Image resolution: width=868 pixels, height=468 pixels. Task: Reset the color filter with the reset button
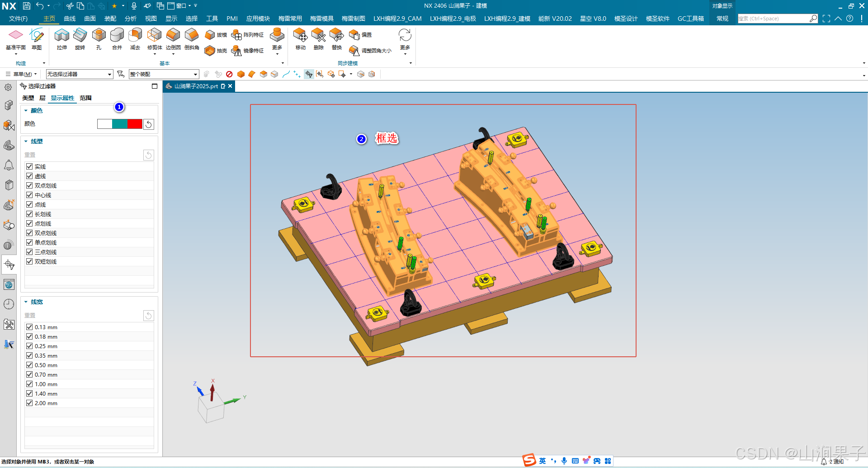click(149, 124)
